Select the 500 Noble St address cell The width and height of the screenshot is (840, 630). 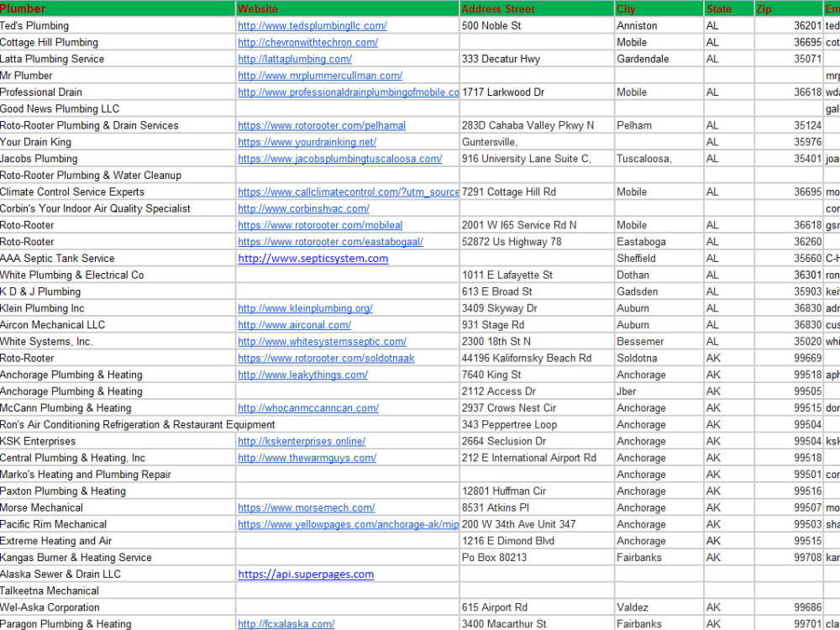click(x=537, y=26)
